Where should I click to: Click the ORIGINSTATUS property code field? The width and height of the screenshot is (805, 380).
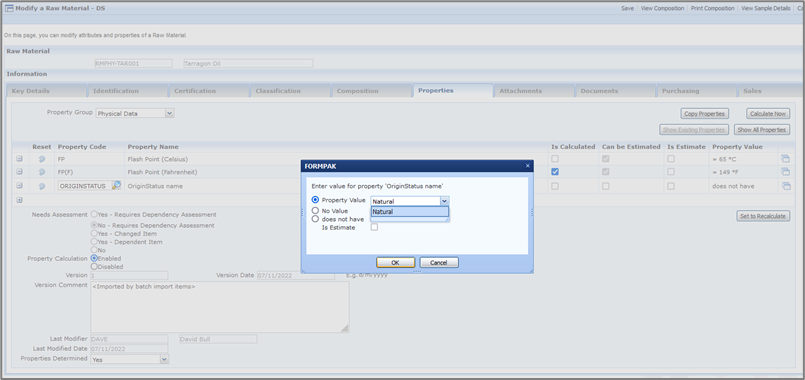click(x=84, y=186)
